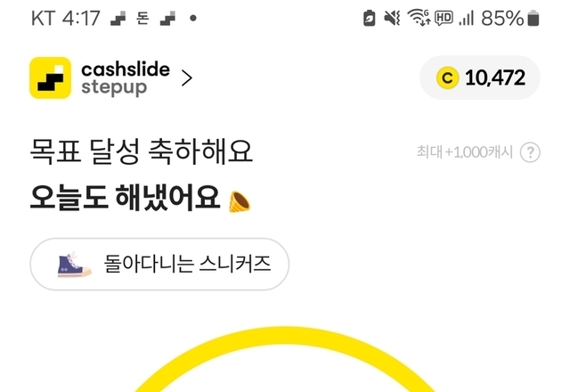The image size is (570, 392).
Task: Tap the battery saver leaf icon
Action: (x=369, y=18)
